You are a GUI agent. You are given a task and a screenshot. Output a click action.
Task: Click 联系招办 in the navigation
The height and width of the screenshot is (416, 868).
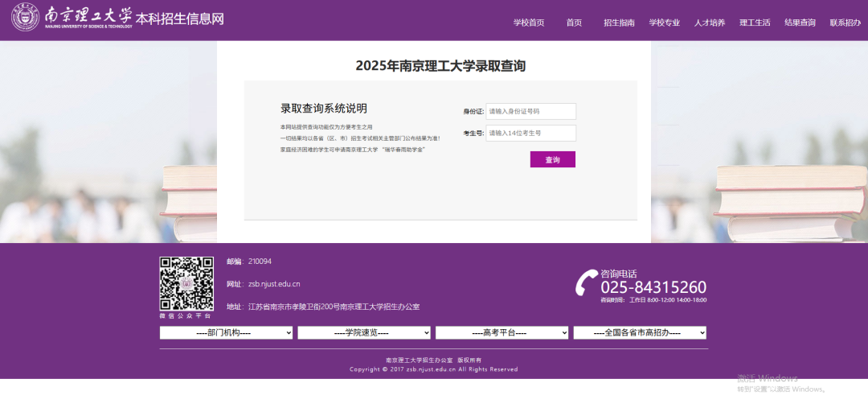point(845,23)
